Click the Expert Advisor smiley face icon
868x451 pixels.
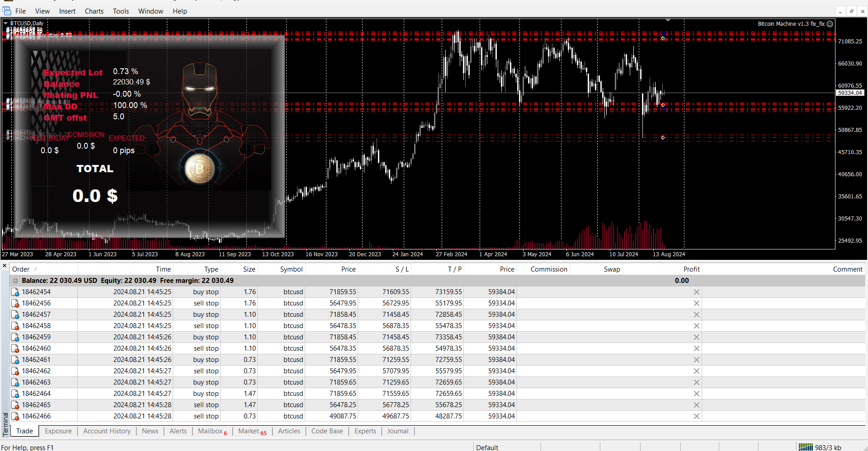click(830, 24)
